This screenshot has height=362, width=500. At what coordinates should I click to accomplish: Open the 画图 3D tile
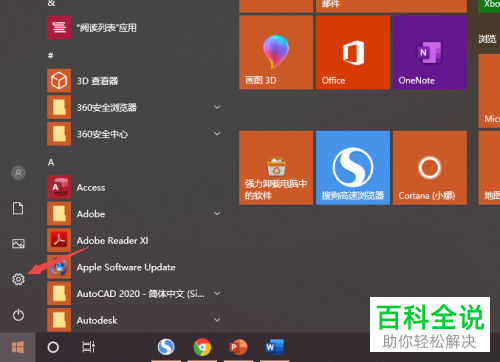(x=276, y=52)
